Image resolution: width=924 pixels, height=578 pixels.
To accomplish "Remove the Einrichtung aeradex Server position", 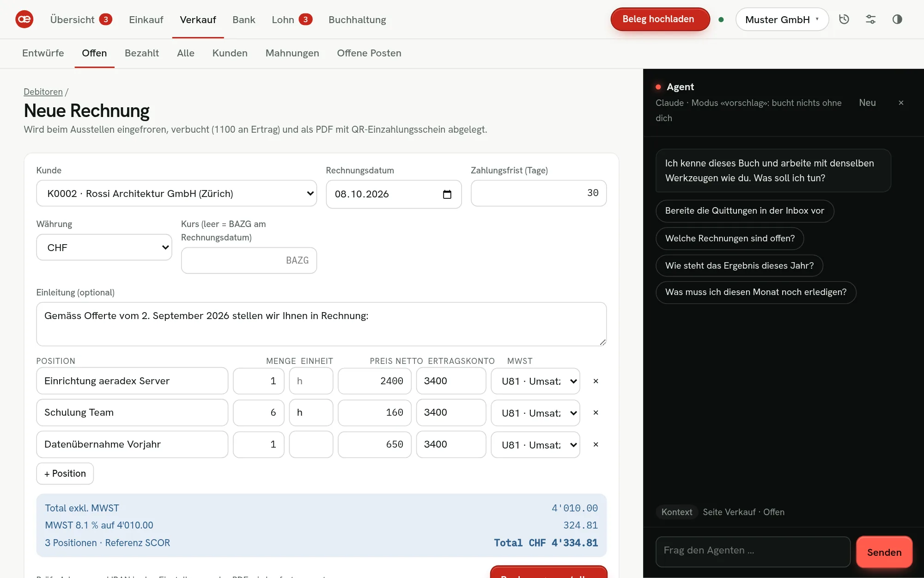I will click(596, 381).
